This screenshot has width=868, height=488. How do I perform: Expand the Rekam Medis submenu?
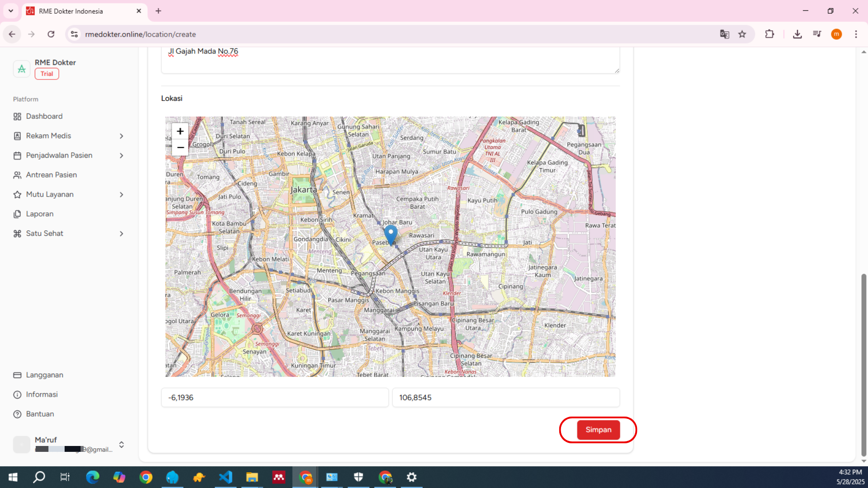[x=121, y=136]
